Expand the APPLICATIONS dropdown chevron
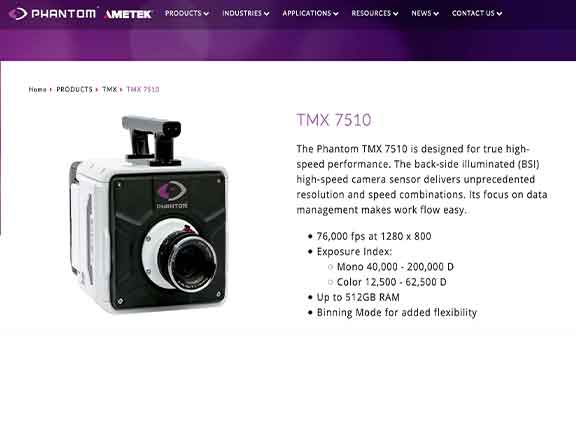576x432 pixels. (x=335, y=14)
